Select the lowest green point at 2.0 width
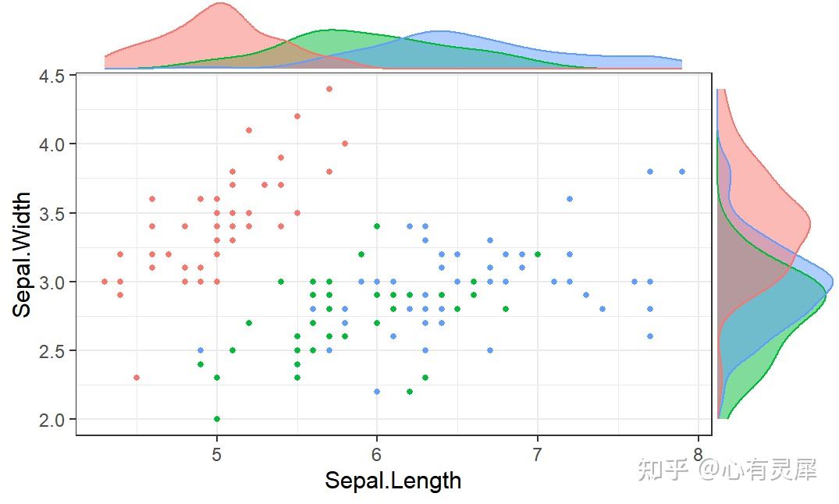This screenshot has width=839, height=504. 217,419
